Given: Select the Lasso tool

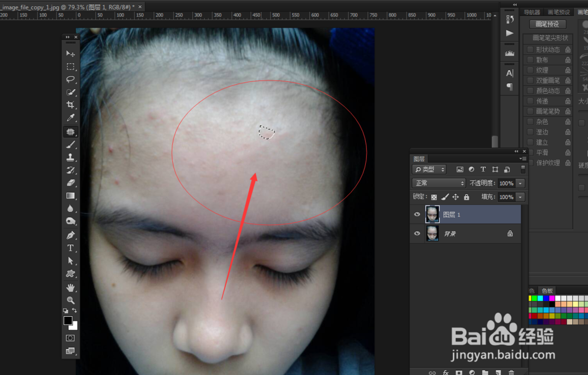Looking at the screenshot, I should click(70, 79).
